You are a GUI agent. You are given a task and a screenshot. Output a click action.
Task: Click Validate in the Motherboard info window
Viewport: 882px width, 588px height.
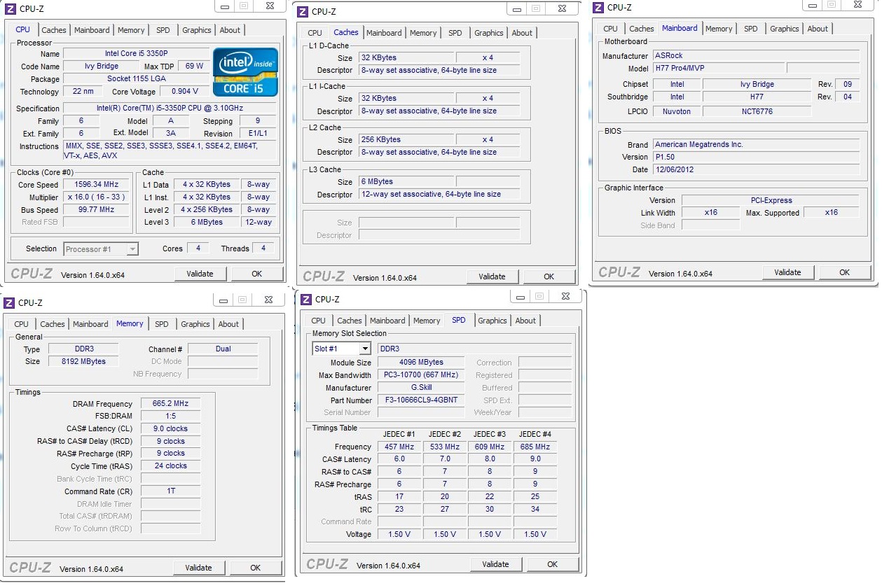(x=787, y=272)
